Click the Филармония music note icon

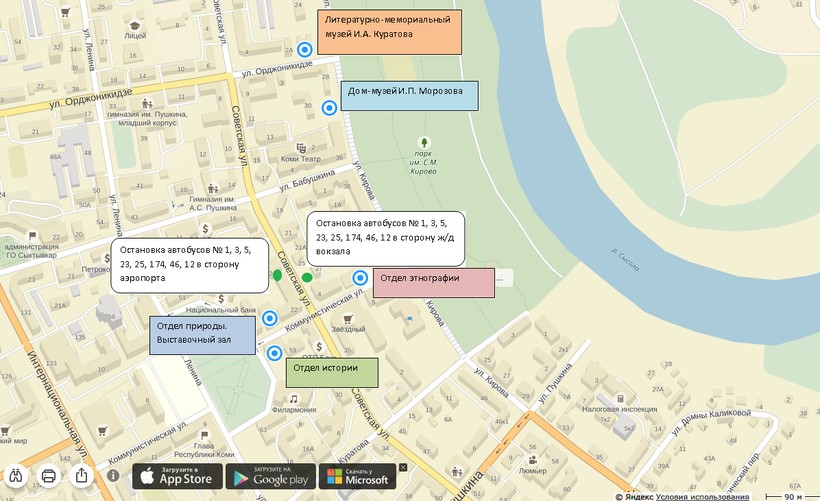pyautogui.click(x=294, y=397)
